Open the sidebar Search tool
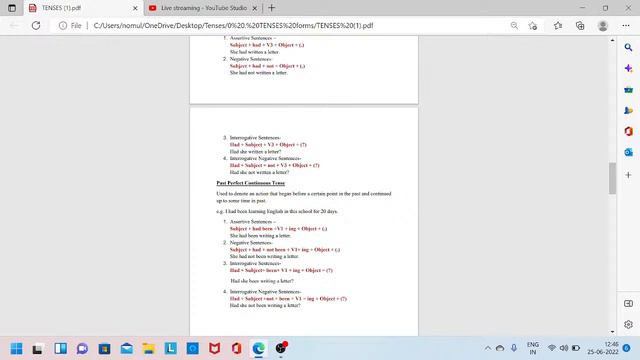 [x=628, y=47]
